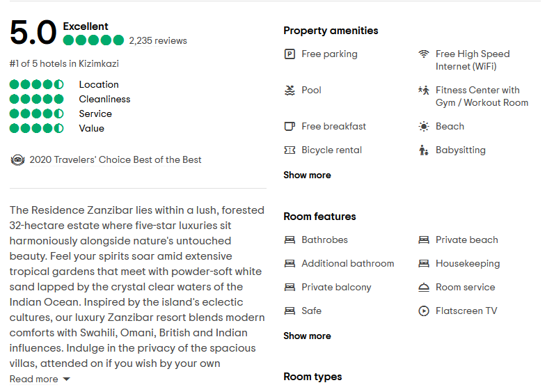Expand Show more under Room features

[307, 336]
